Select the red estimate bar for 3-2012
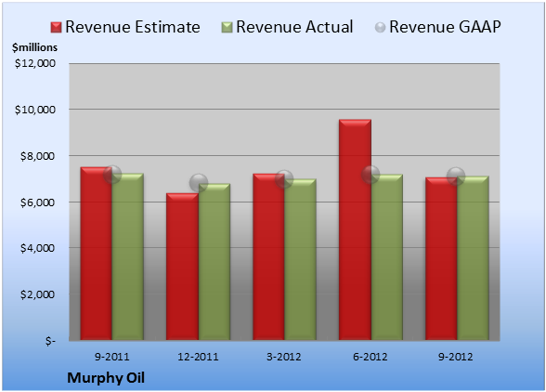Image resolution: width=546 pixels, height=392 pixels. point(269,257)
